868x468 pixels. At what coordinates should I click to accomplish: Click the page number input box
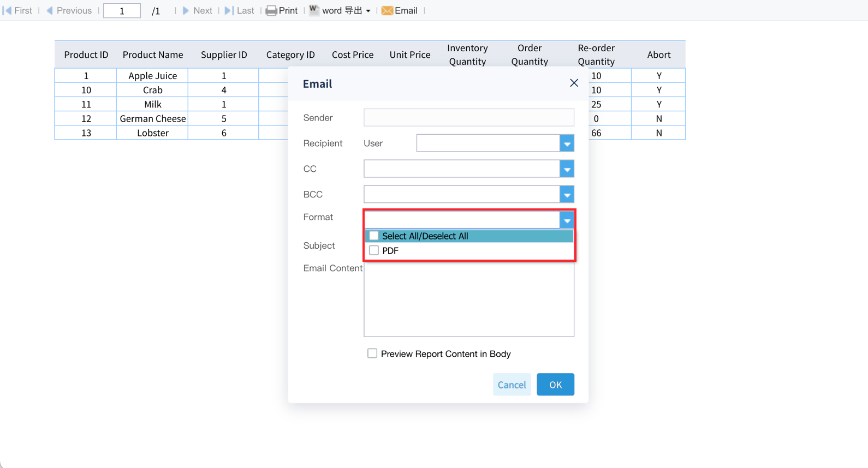coord(122,10)
